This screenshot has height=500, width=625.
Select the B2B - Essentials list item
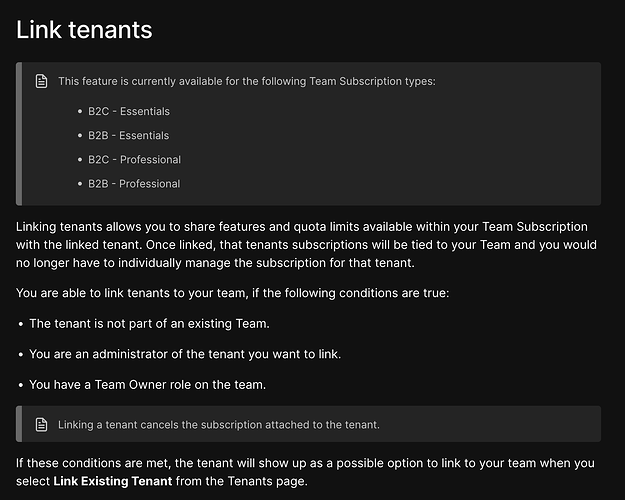tap(128, 136)
